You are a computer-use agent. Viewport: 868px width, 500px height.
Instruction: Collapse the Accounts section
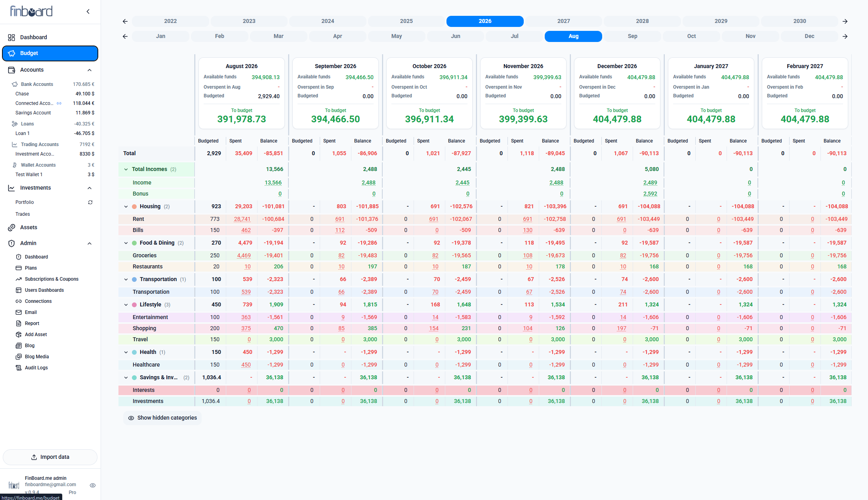pyautogui.click(x=90, y=70)
